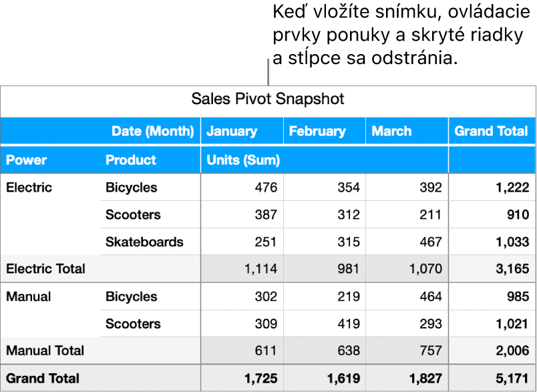Screen dimensions: 537x392
Task: Select the January column header
Action: 231,131
